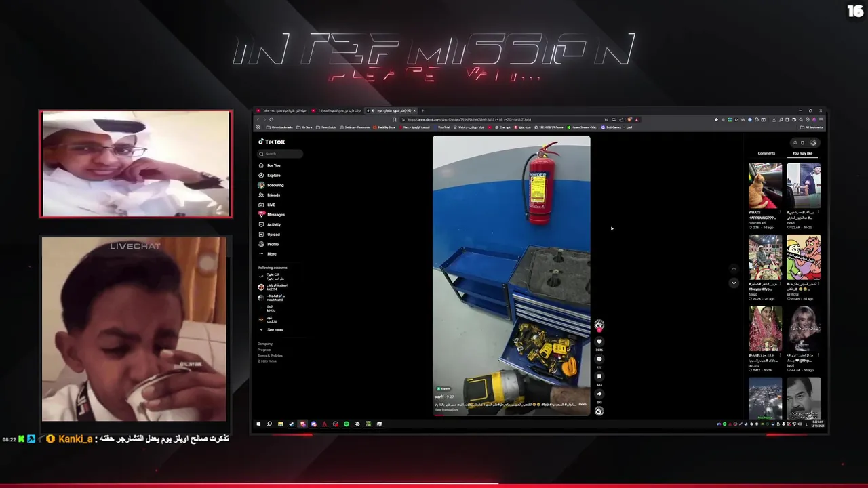Open Windows taskbar search

269,424
